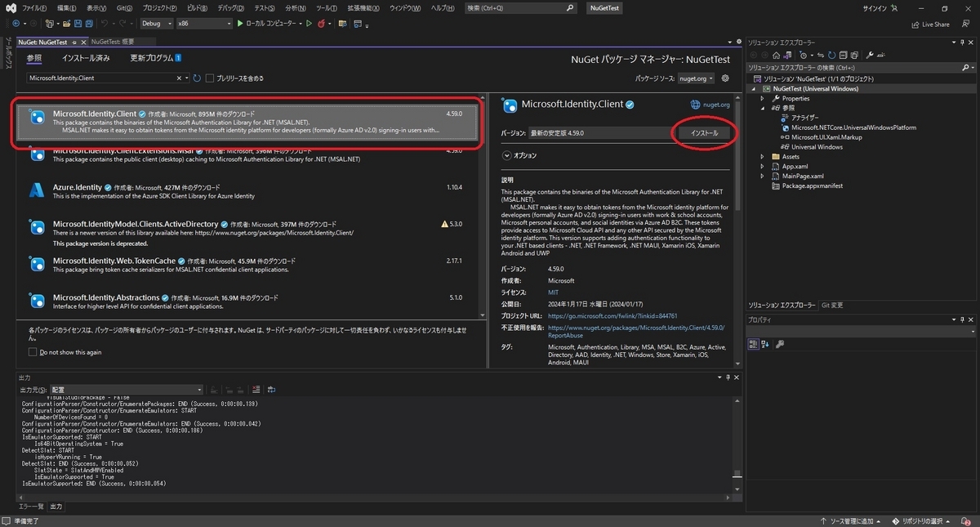
Task: Click the Start Without Debugging outline play icon
Action: 309,24
